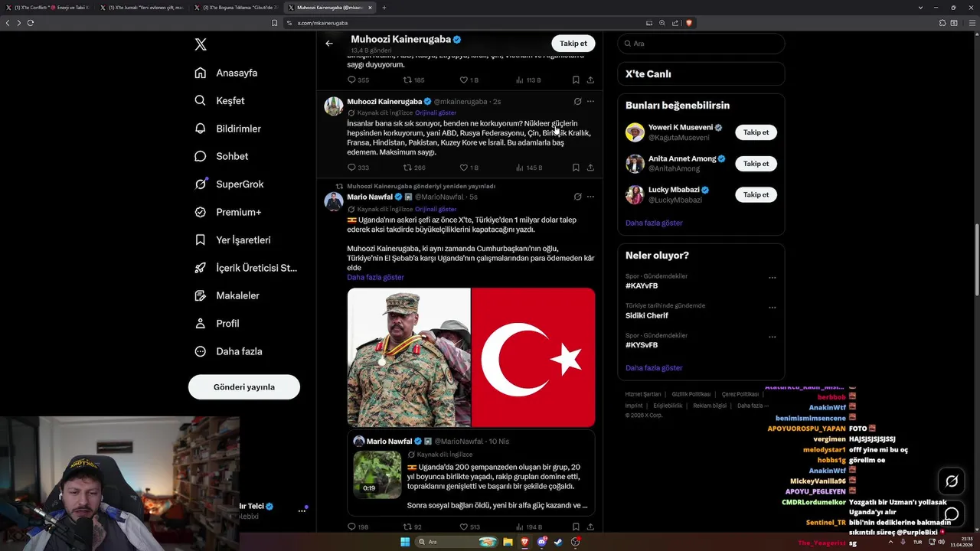
Task: Open the Windows Start menu
Action: click(x=405, y=542)
